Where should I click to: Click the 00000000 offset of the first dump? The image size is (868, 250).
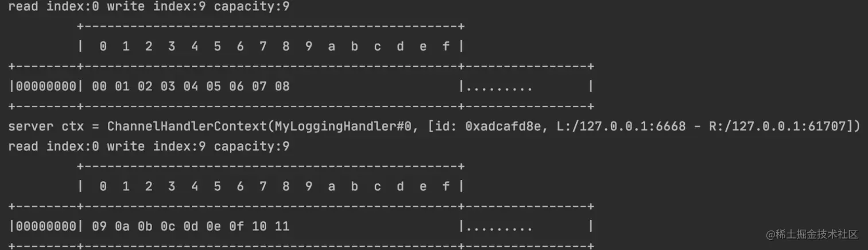(x=46, y=86)
